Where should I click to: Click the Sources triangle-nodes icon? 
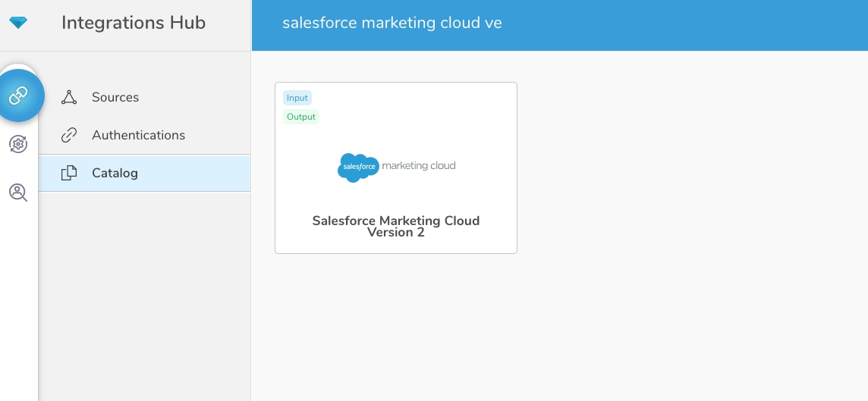click(69, 97)
